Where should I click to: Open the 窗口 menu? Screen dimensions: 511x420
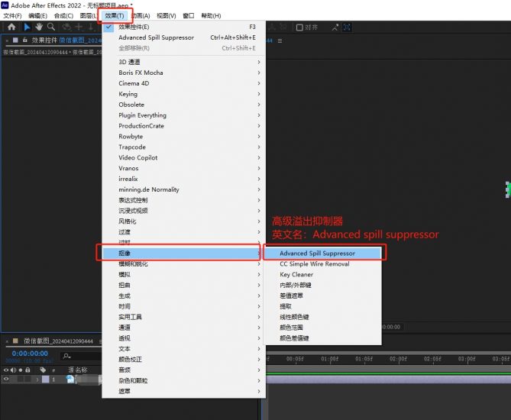189,15
